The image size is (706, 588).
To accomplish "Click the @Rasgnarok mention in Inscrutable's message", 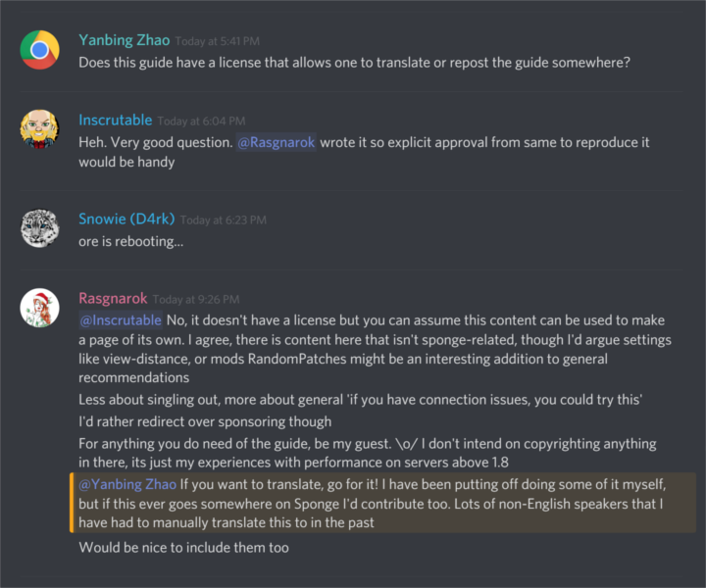I will (x=276, y=142).
